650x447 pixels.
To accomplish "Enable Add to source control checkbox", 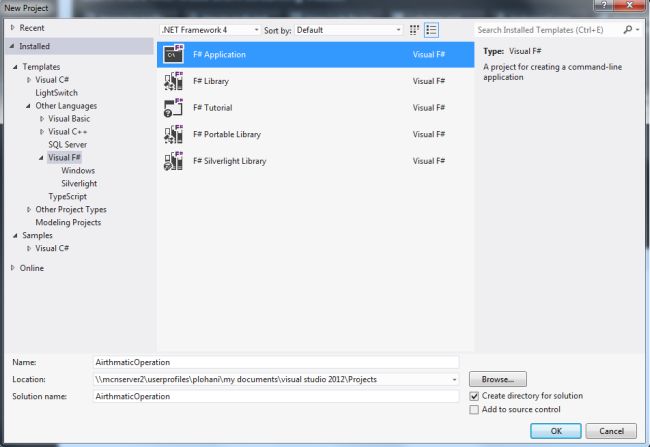I will 474,410.
